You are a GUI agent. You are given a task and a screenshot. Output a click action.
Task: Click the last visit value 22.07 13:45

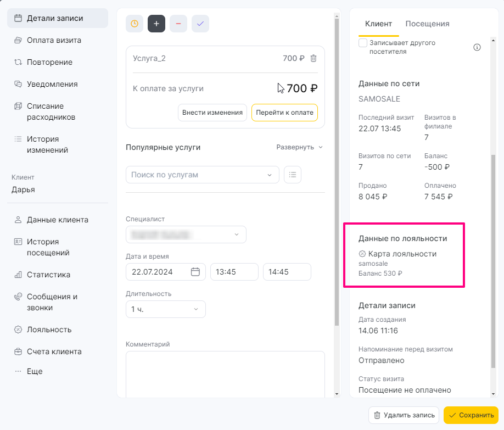pyautogui.click(x=379, y=129)
